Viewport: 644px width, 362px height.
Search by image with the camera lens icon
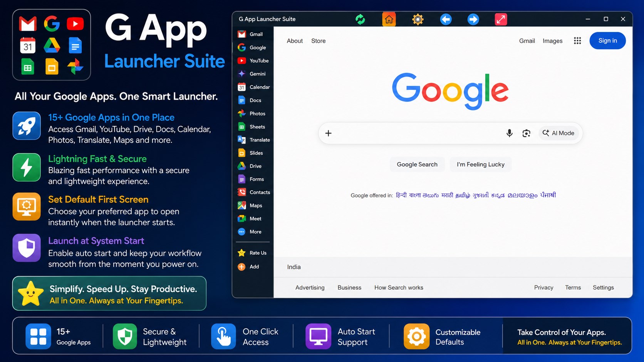click(526, 133)
